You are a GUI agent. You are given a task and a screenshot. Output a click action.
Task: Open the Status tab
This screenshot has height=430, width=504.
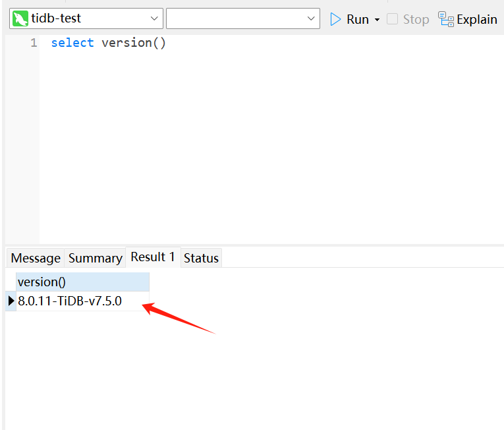pos(201,258)
